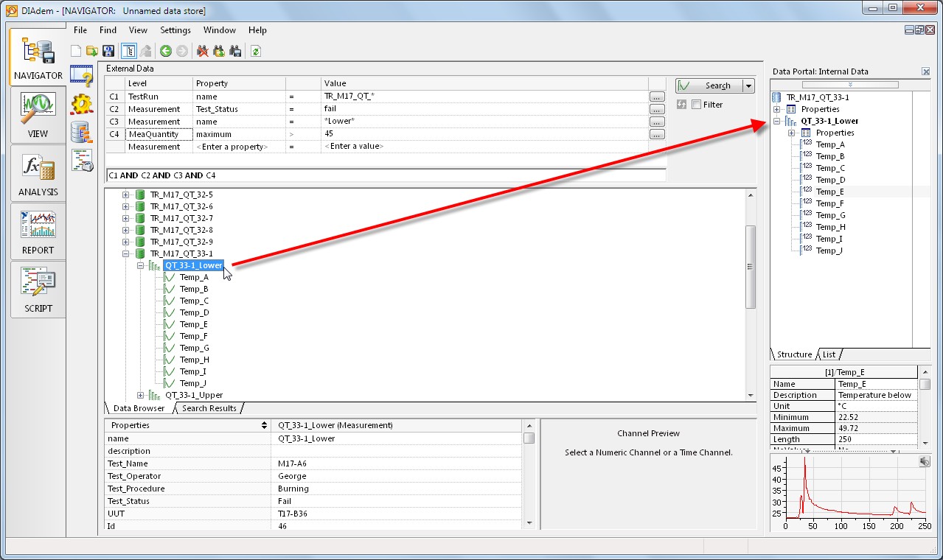Click the Data Portal collapse bar with chevrons

850,85
